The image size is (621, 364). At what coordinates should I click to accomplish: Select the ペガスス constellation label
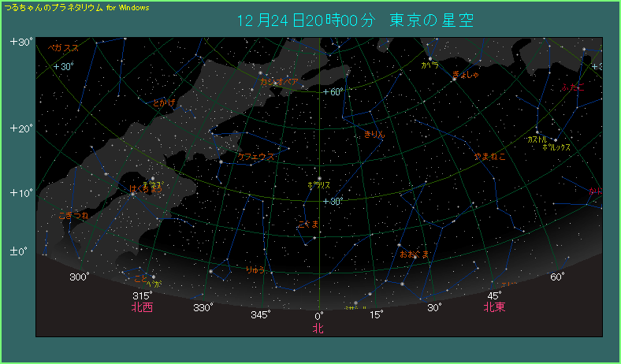point(63,48)
